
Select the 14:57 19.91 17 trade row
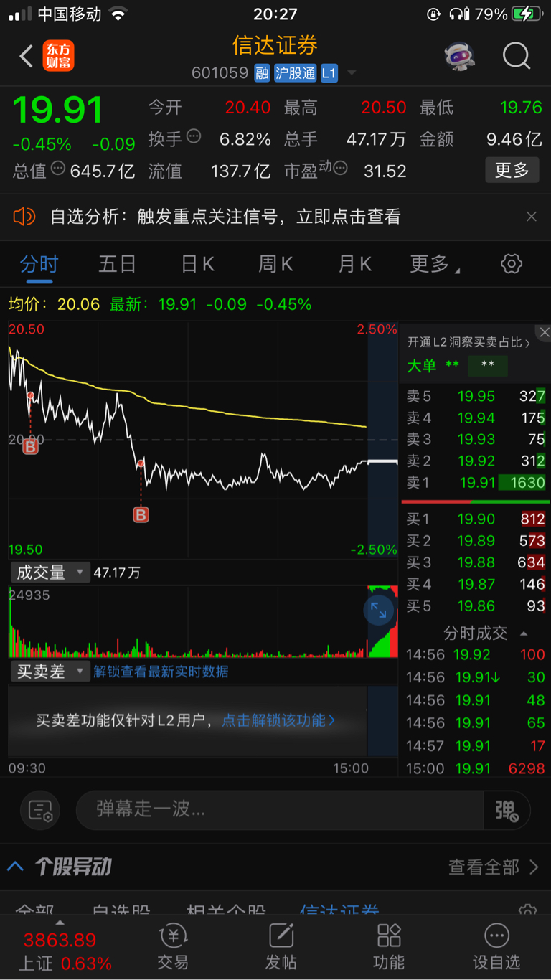[x=475, y=746]
